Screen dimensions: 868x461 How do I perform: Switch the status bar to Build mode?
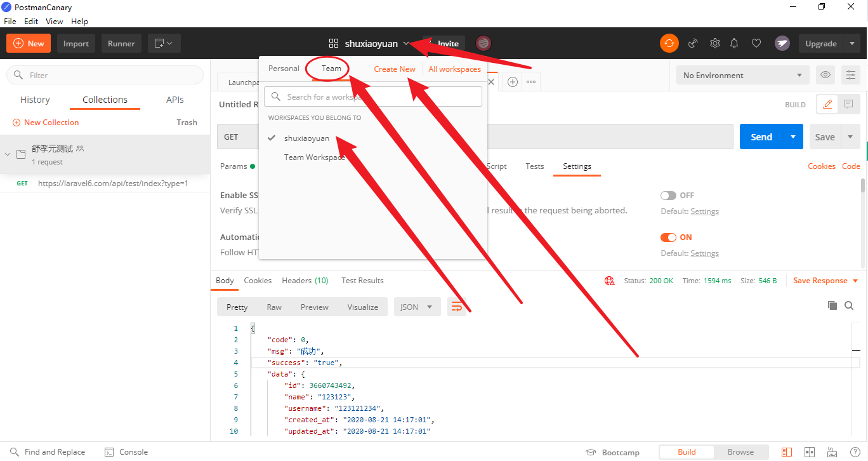[687, 452]
